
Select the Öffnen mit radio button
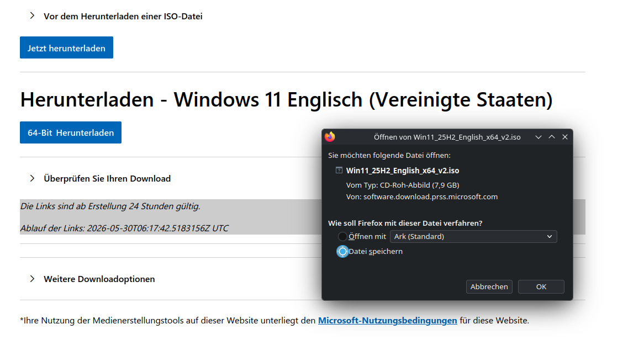(342, 237)
